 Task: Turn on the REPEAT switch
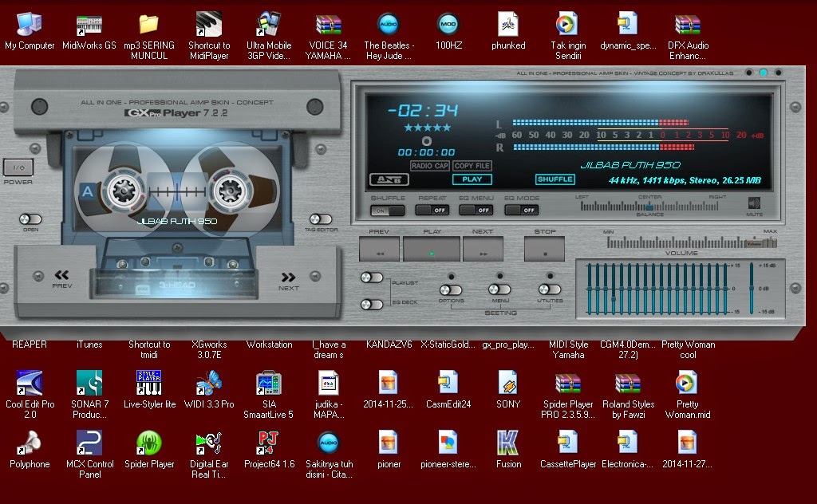(x=432, y=211)
